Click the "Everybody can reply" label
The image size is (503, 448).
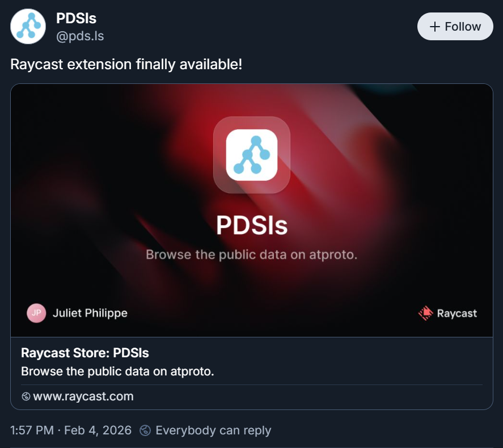point(213,430)
